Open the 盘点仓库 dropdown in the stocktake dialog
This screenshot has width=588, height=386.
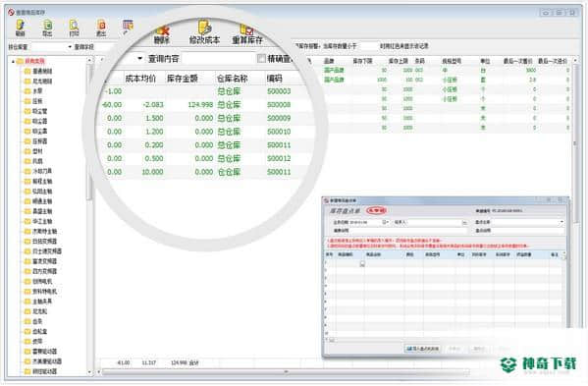pos(561,222)
